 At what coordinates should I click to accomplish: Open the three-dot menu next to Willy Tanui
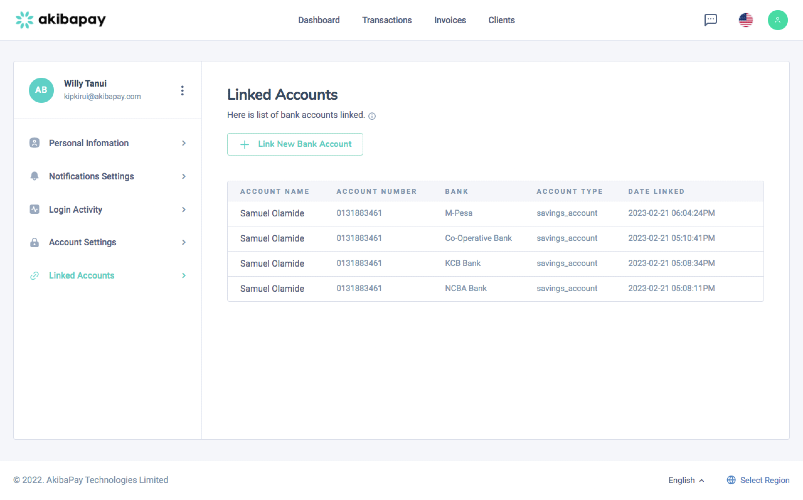(x=182, y=91)
